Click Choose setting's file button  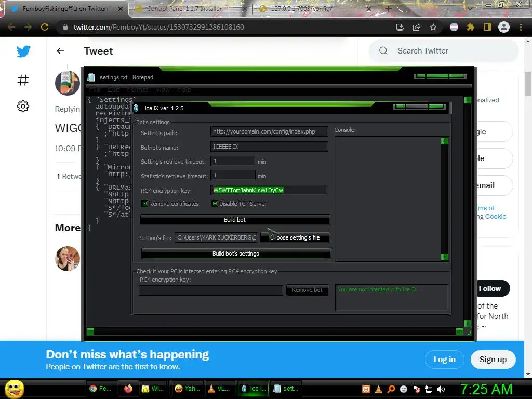click(x=295, y=237)
